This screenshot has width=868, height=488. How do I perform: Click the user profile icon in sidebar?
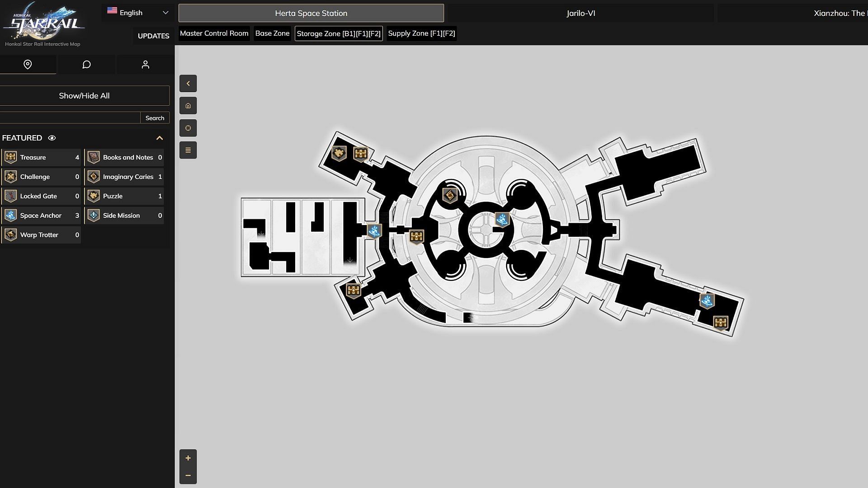[146, 64]
